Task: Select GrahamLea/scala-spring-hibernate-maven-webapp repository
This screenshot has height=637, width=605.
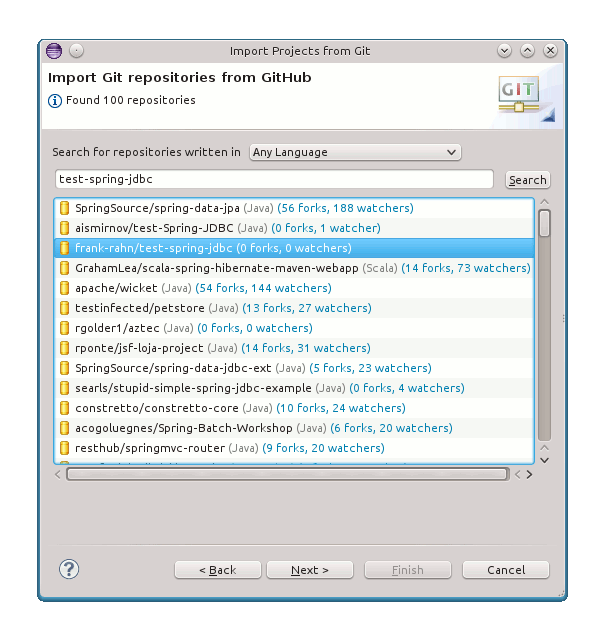Action: 236,268
